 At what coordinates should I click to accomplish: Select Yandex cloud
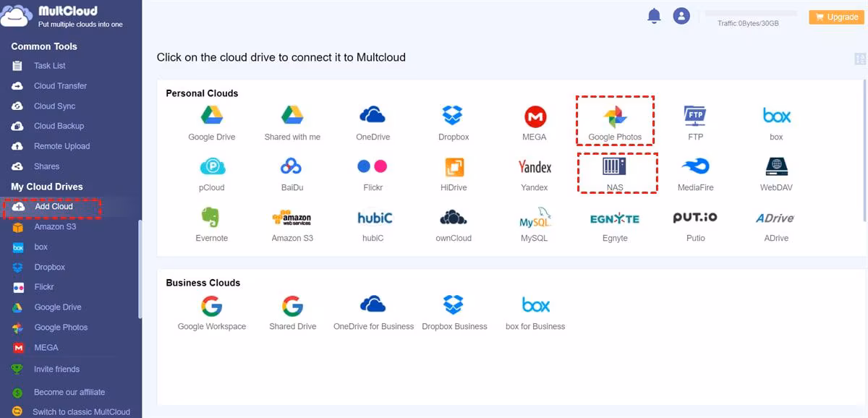click(535, 167)
